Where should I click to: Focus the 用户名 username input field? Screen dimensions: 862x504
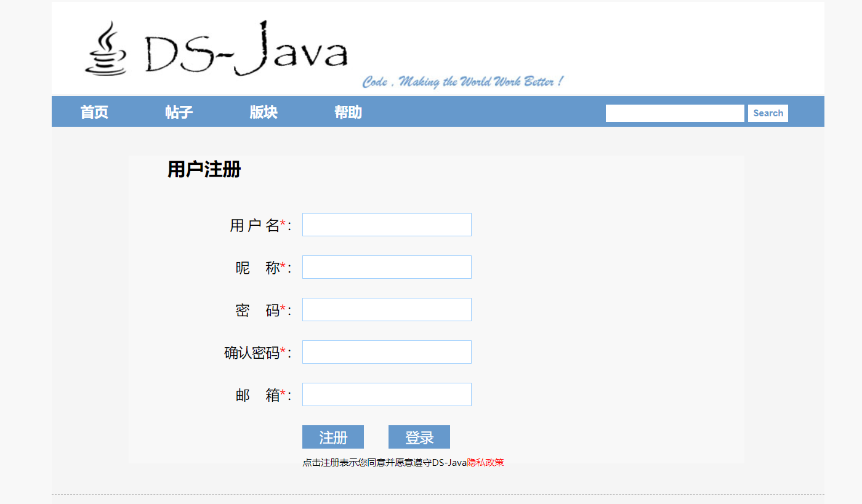click(x=387, y=225)
